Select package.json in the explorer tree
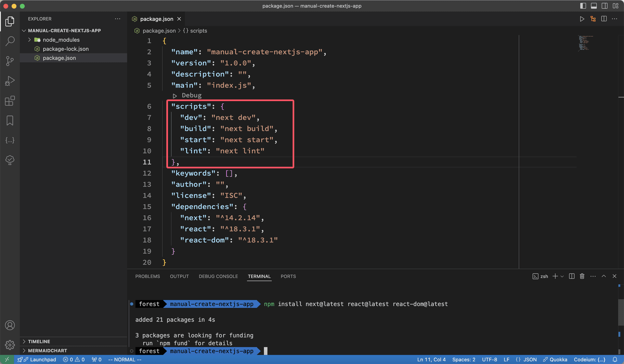The width and height of the screenshot is (624, 364). 59,58
